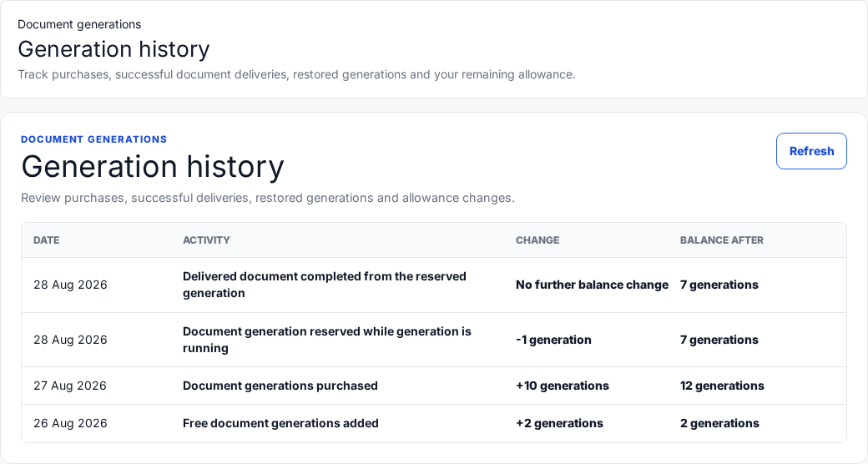Click balance in 'No further balance change' row
Viewport: 868px width, 464px height.
[x=719, y=285]
